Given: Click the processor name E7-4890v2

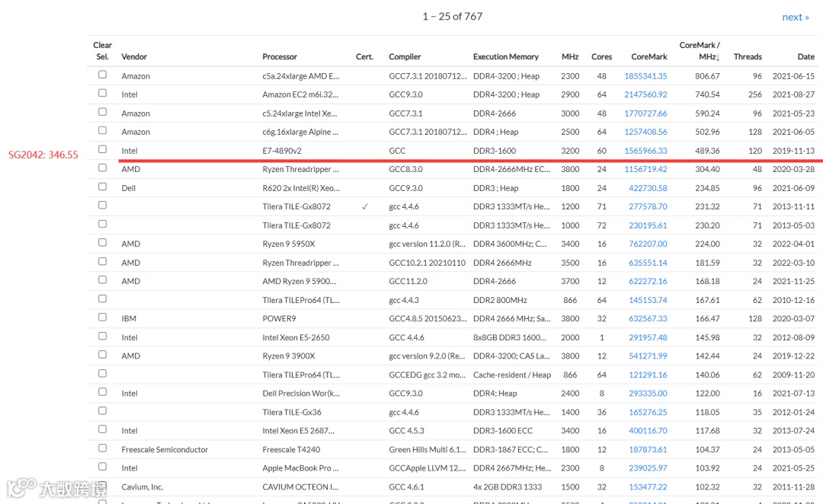Looking at the screenshot, I should coord(282,151).
